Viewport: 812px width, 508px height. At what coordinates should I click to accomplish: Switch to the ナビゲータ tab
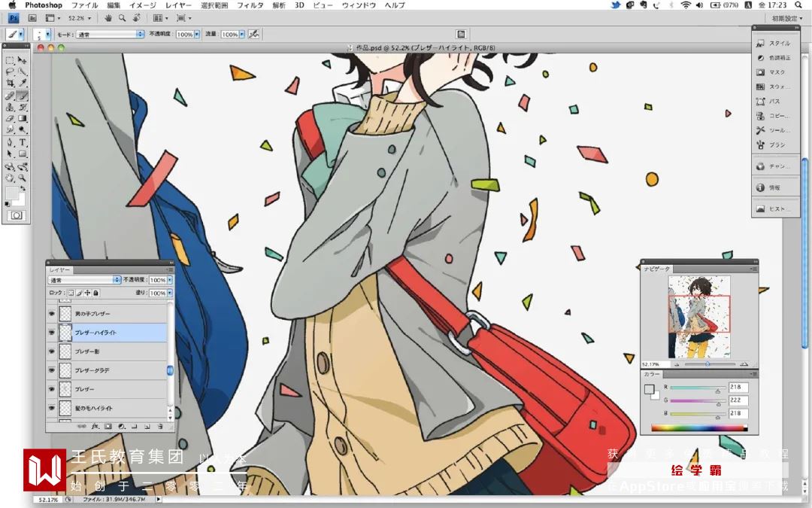click(x=656, y=269)
